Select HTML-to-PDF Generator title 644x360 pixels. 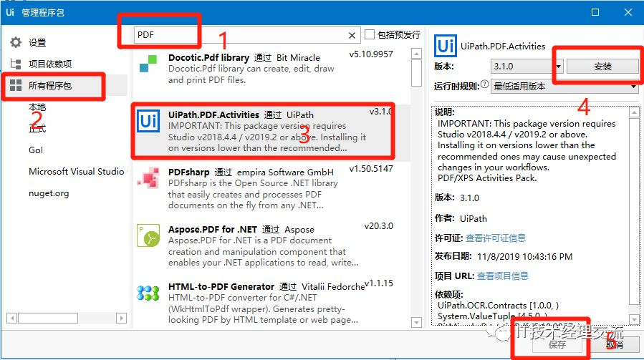pyautogui.click(x=221, y=286)
